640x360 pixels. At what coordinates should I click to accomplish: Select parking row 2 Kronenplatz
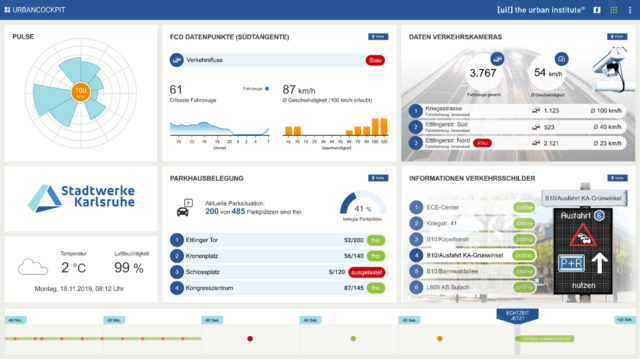(278, 256)
